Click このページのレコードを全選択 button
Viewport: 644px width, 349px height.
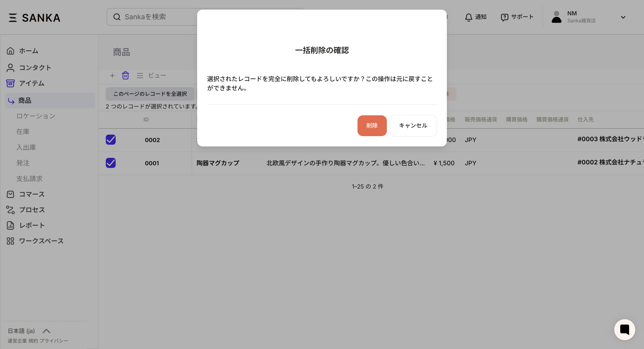pos(150,94)
